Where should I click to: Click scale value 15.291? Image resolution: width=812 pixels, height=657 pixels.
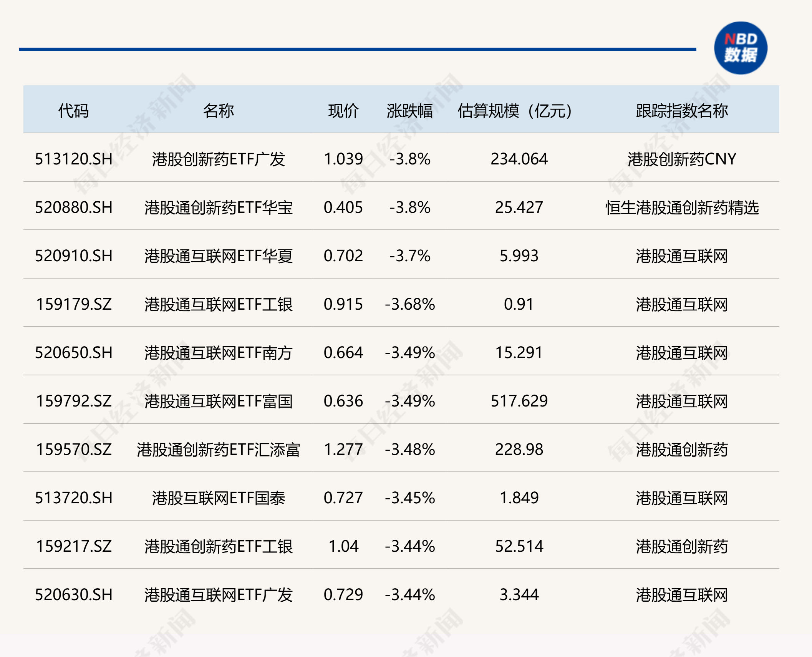coord(519,353)
